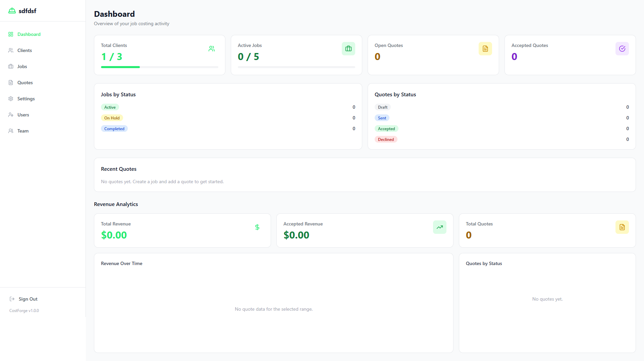
Task: Open the Clients page in sidebar
Action: 24,50
